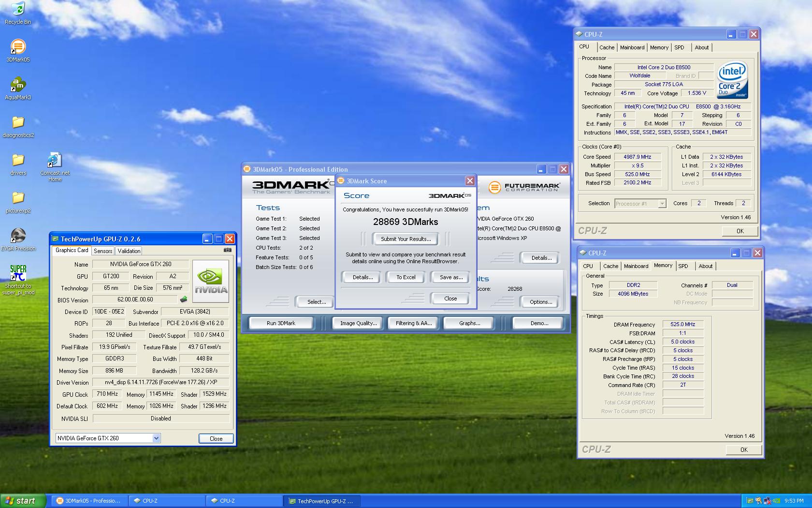Open the drivers folder on desktop
The image size is (812, 508).
click(x=18, y=164)
